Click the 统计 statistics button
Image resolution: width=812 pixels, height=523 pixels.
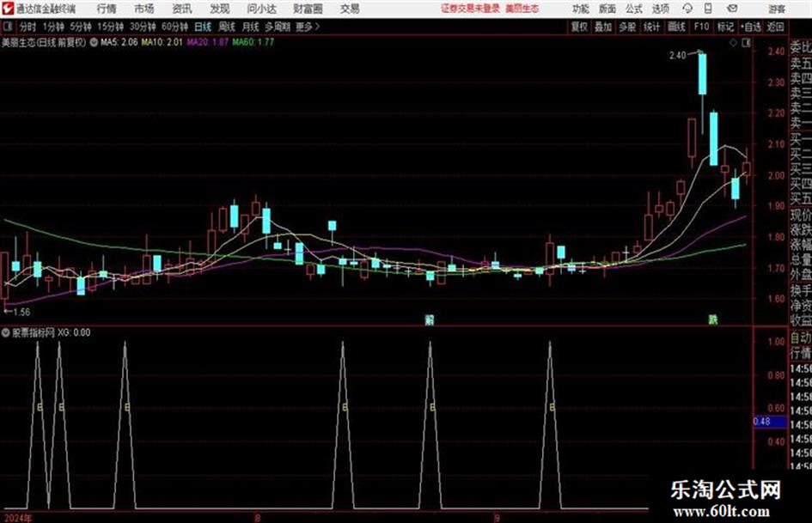point(651,27)
